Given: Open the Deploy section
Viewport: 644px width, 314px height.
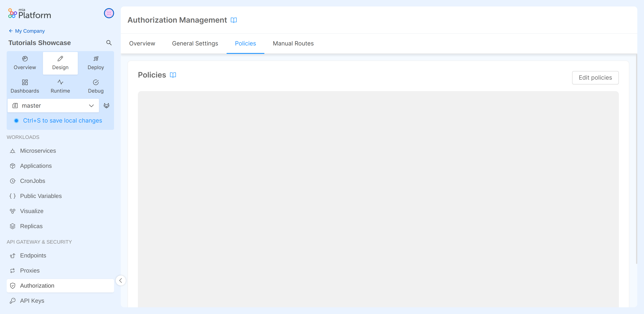Looking at the screenshot, I should tap(96, 62).
